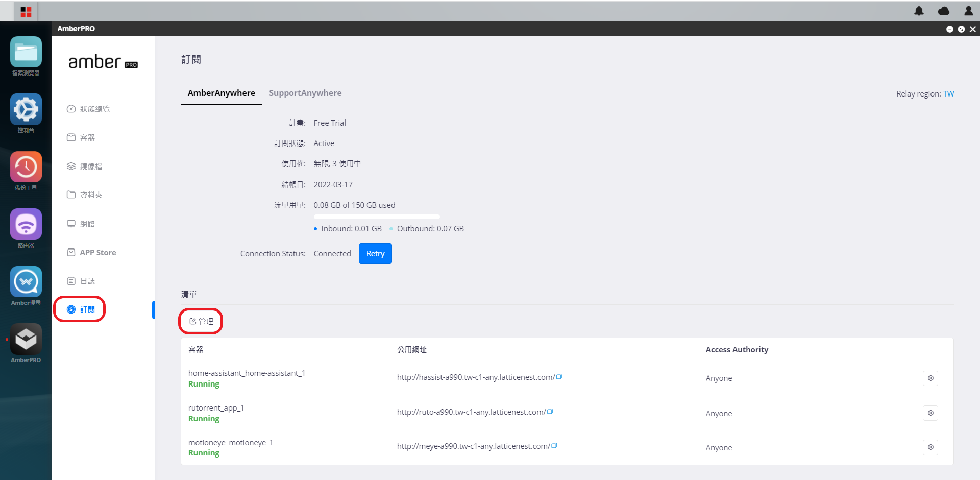Open the ruto-a990 lattice nest link
Screen dimensions: 980x480
click(471, 412)
